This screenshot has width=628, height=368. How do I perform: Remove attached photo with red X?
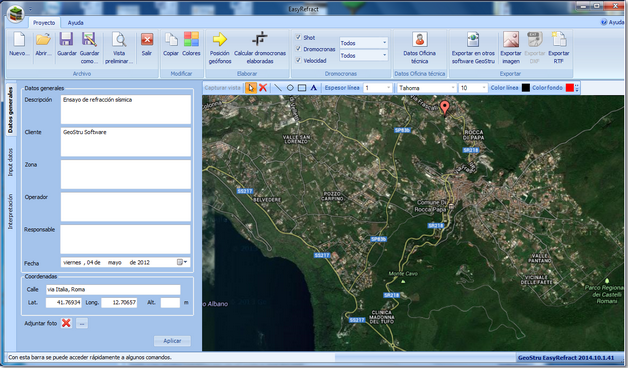point(66,323)
